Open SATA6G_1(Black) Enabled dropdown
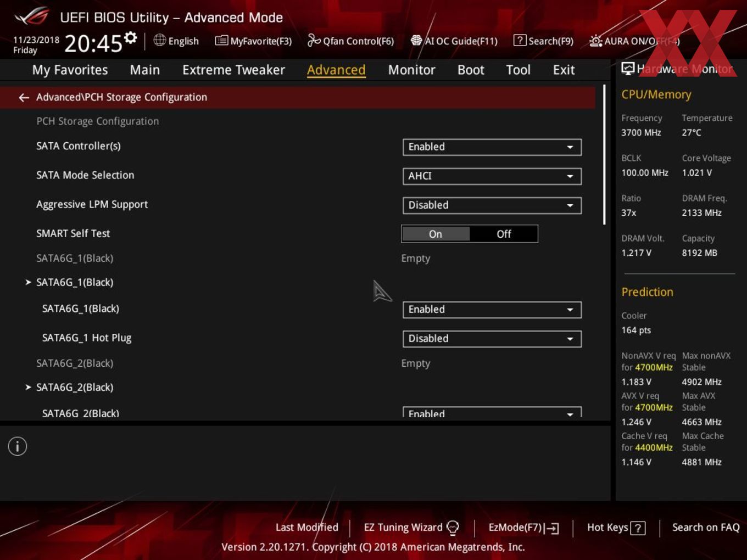747x560 pixels. click(x=492, y=310)
